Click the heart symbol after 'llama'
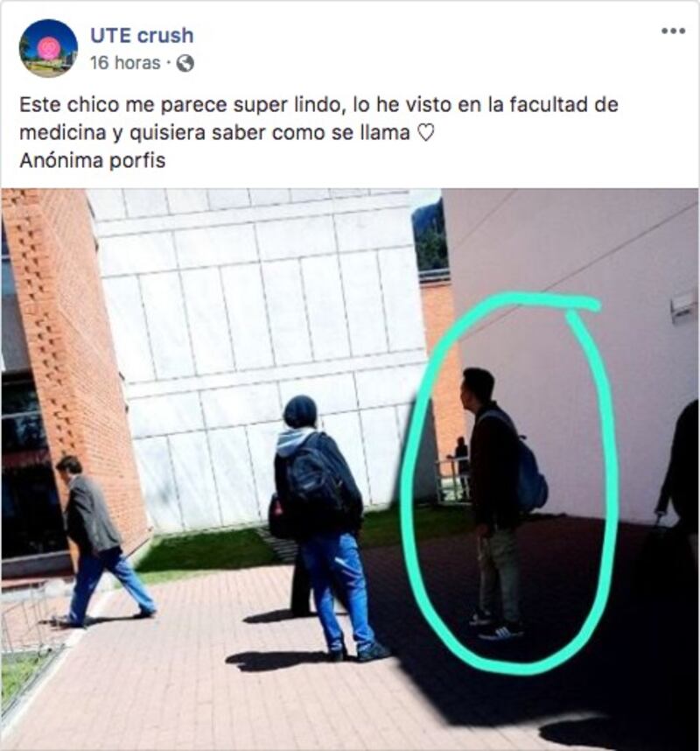The image size is (700, 751). [x=425, y=133]
